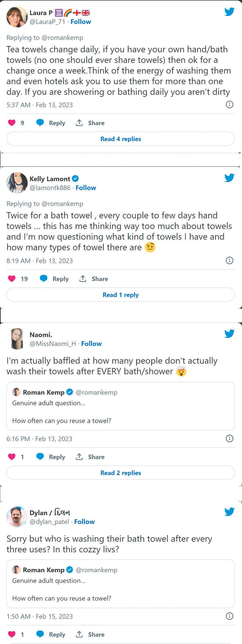Like Naomi's tweet with heart icon
Viewport: 242px width, 644px height.
(x=12, y=457)
